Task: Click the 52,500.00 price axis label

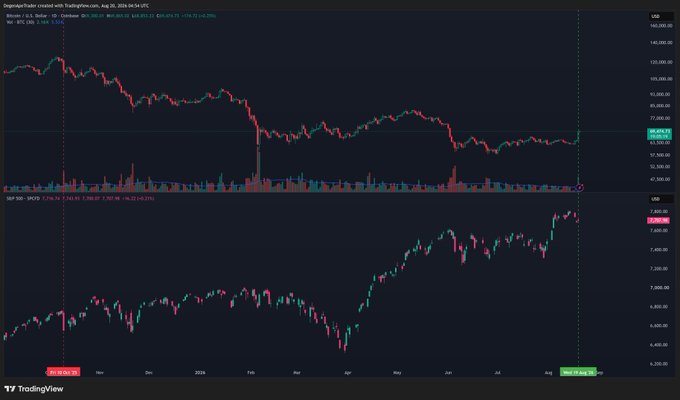Action: (x=661, y=167)
